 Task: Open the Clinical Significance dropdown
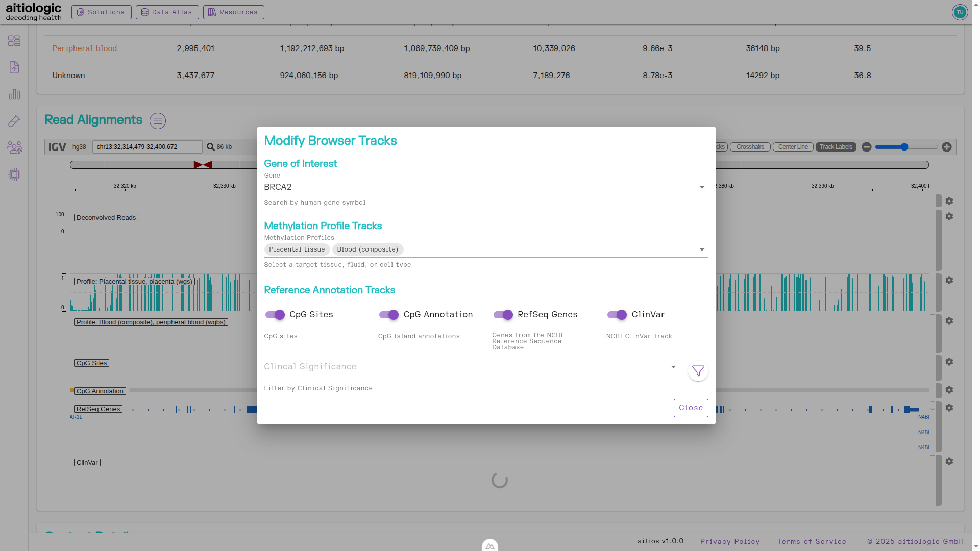pyautogui.click(x=673, y=367)
